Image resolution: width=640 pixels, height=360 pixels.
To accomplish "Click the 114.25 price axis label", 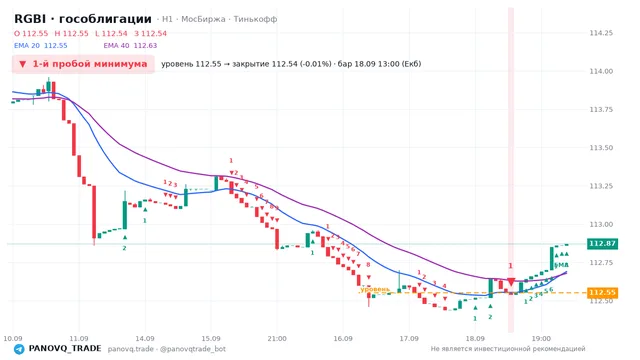I will point(601,33).
